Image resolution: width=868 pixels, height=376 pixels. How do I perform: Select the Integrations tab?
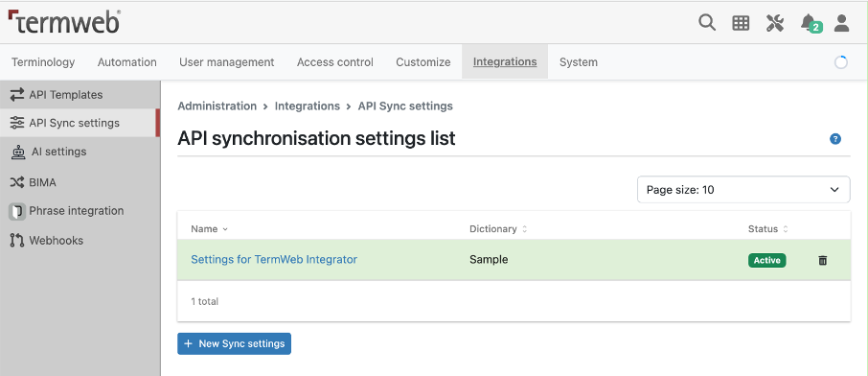(x=505, y=61)
